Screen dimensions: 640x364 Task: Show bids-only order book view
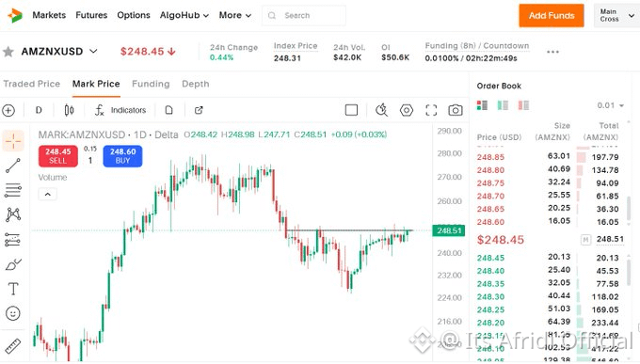(503, 105)
